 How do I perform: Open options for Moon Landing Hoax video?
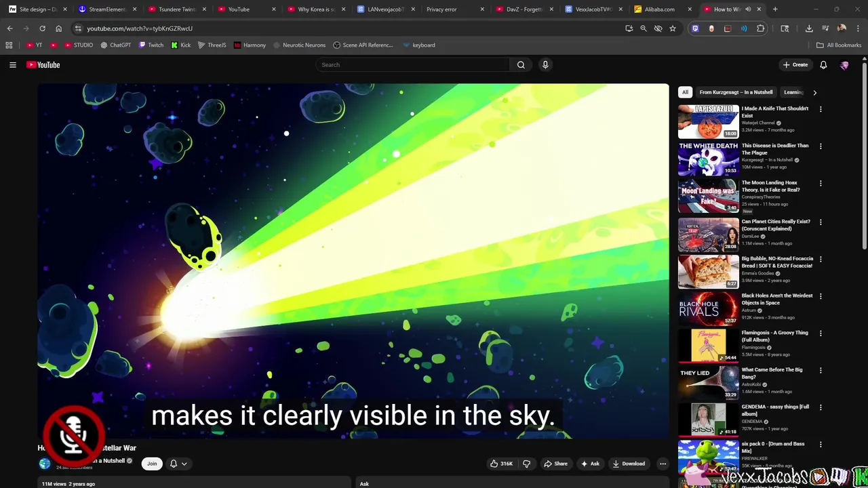coord(821,183)
